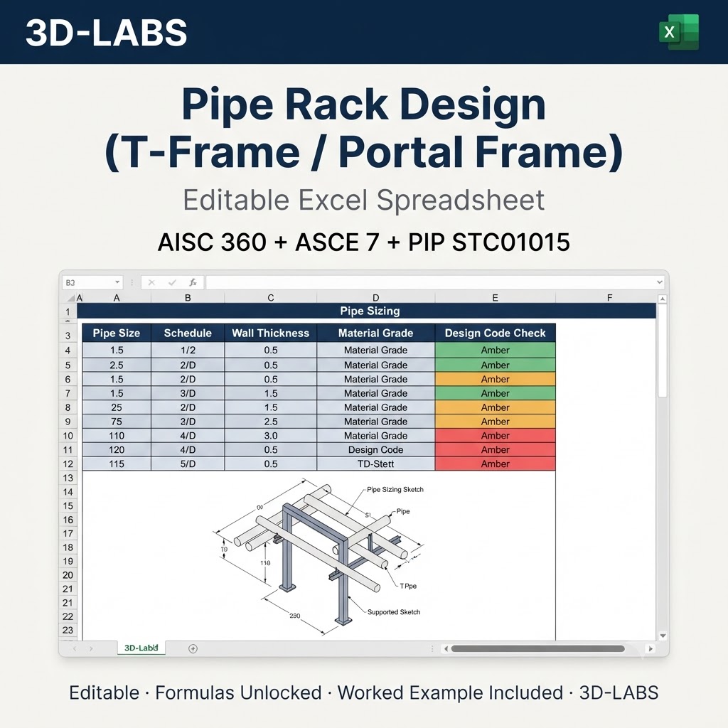This screenshot has height=728, width=728.
Task: Open the Name Box dropdown arrow
Action: coord(117,282)
